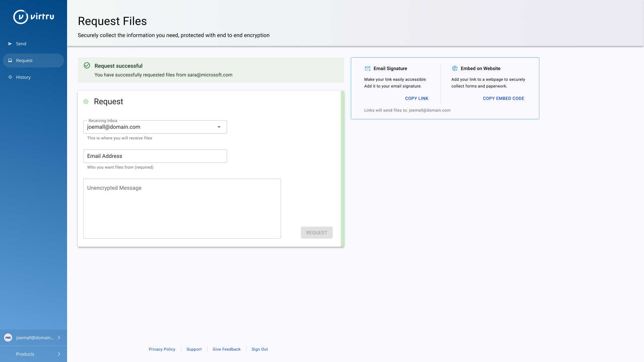Viewport: 644px width, 362px height.
Task: Click the History clock icon
Action: tap(10, 77)
